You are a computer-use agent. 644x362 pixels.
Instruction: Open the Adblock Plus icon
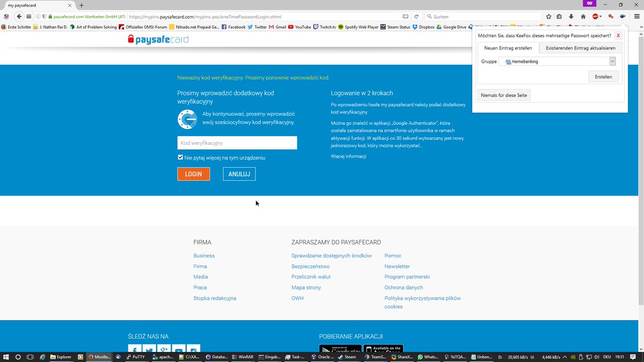(x=596, y=17)
